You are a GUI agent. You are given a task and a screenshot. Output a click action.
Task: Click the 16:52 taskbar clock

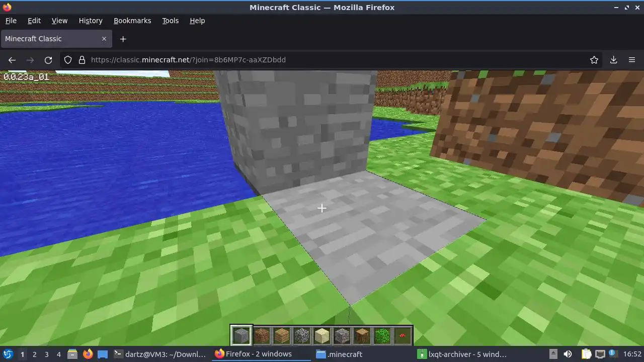[632, 354]
